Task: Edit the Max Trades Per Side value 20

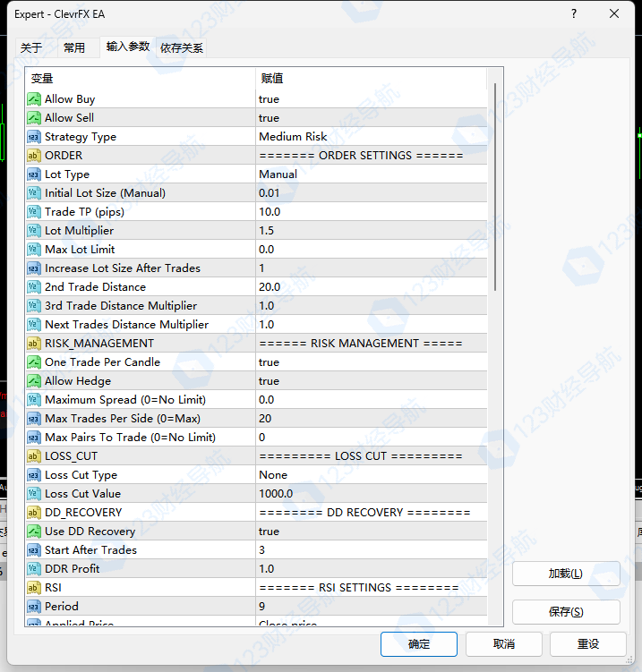Action: (372, 419)
